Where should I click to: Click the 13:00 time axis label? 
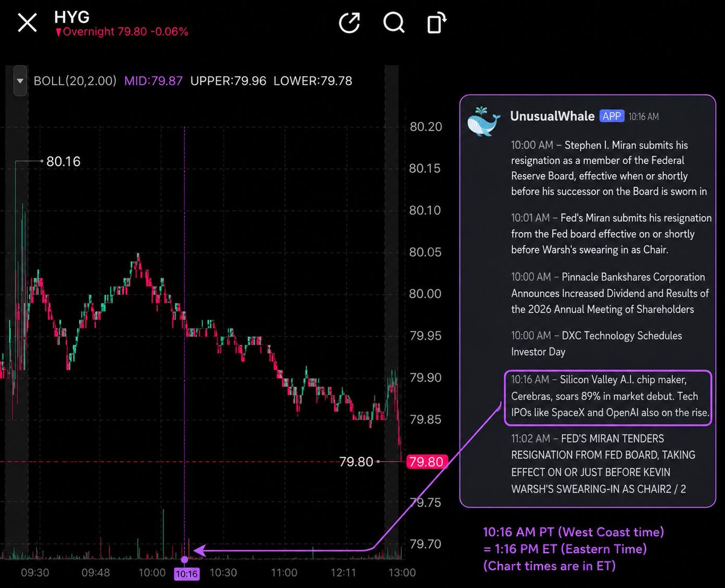coord(401,573)
